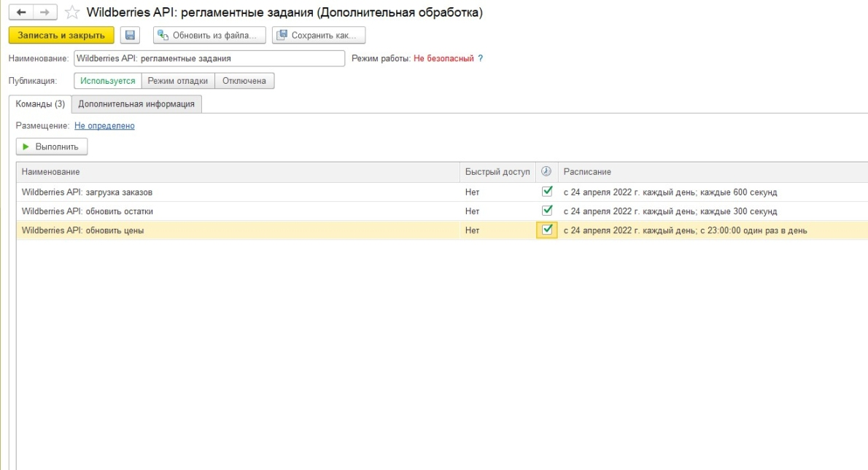Sort by the Наименование column header

coord(238,172)
